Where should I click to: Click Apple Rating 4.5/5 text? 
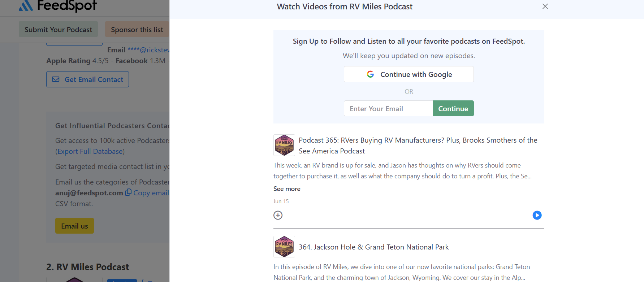click(77, 61)
